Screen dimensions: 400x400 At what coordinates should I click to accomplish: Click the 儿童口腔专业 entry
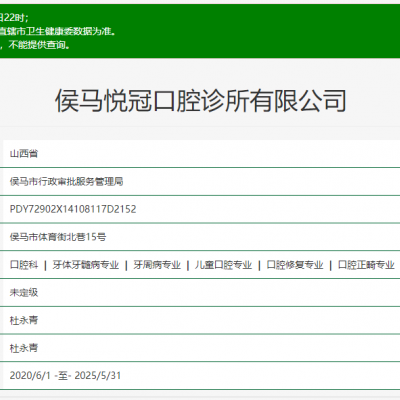tap(223, 265)
